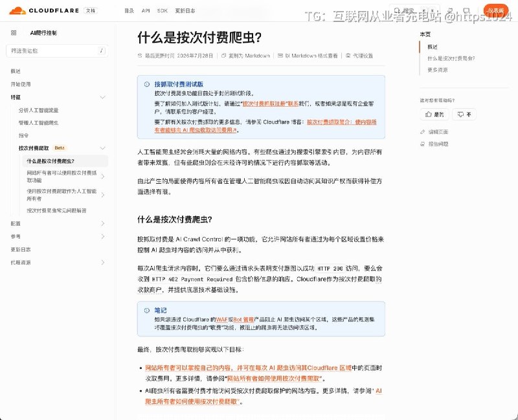
Task: Jump to 更多资源 in the 本页 outline
Action: [438, 70]
